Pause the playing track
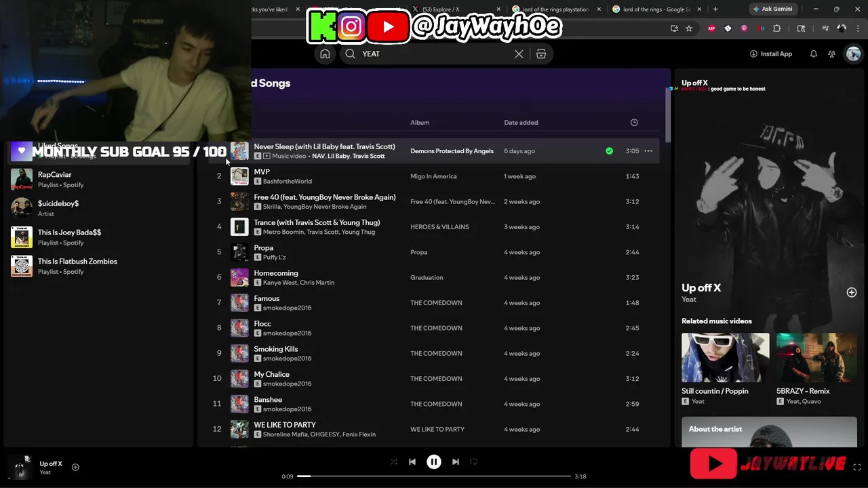 [x=434, y=462]
